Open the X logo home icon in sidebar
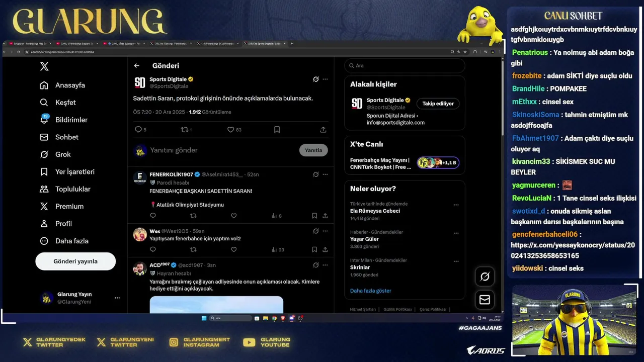The width and height of the screenshot is (644, 362). pyautogui.click(x=44, y=66)
